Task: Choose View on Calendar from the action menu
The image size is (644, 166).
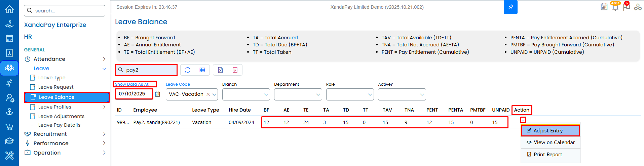Action: coord(551,142)
